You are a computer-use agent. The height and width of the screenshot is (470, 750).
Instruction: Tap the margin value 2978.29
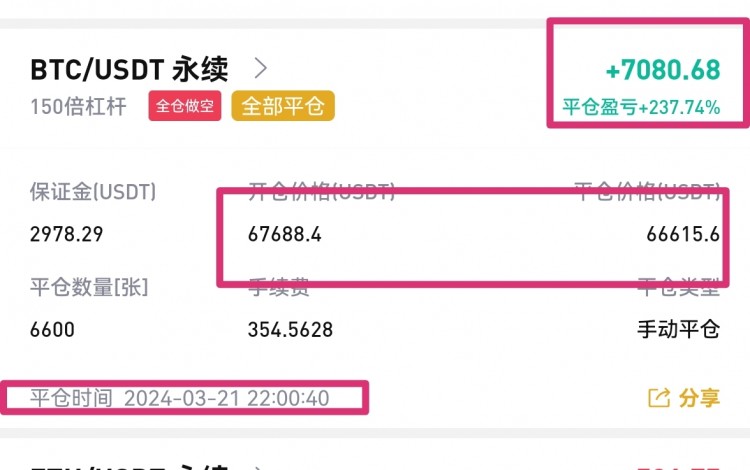pos(66,234)
